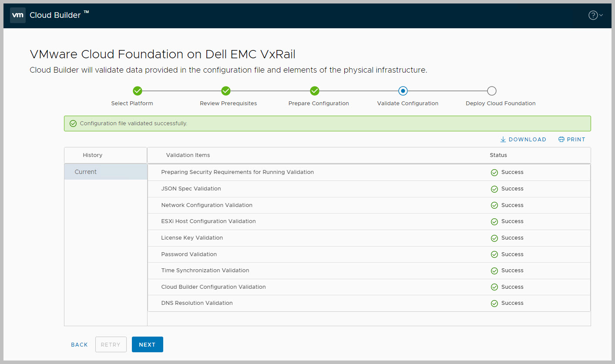Image resolution: width=615 pixels, height=364 pixels.
Task: Click JSON Spec Validation success icon
Action: [494, 189]
